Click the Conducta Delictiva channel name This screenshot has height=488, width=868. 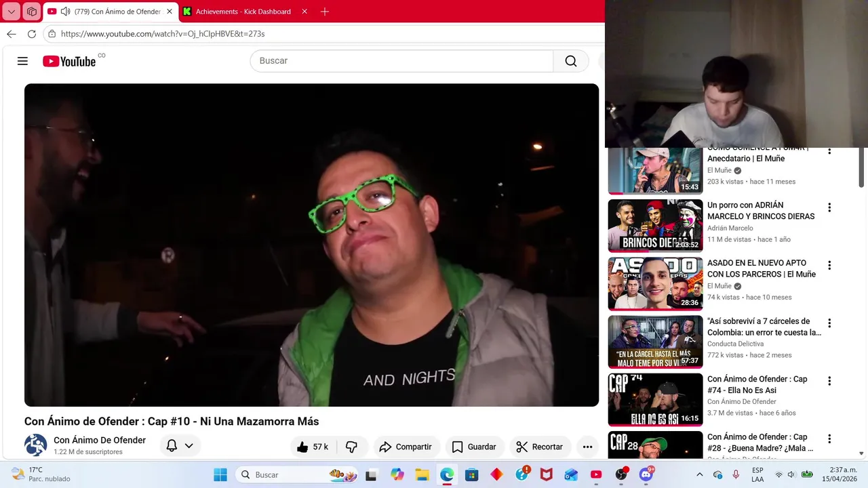735,344
